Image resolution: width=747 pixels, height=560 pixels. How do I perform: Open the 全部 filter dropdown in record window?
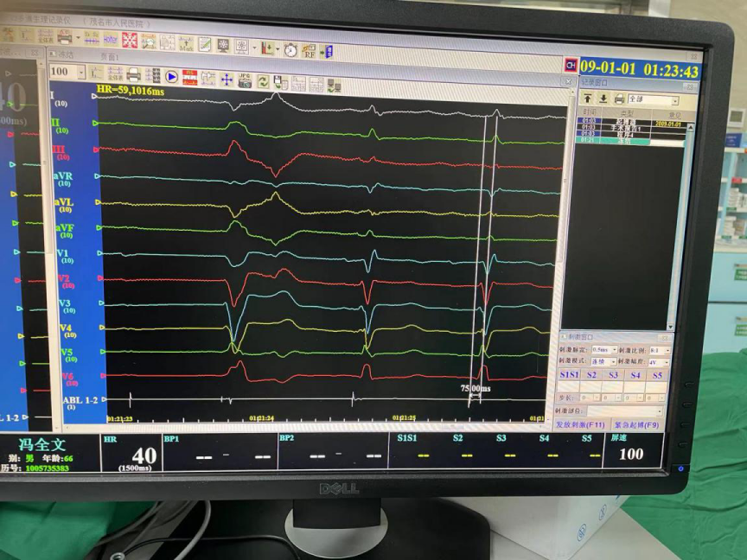click(x=674, y=100)
